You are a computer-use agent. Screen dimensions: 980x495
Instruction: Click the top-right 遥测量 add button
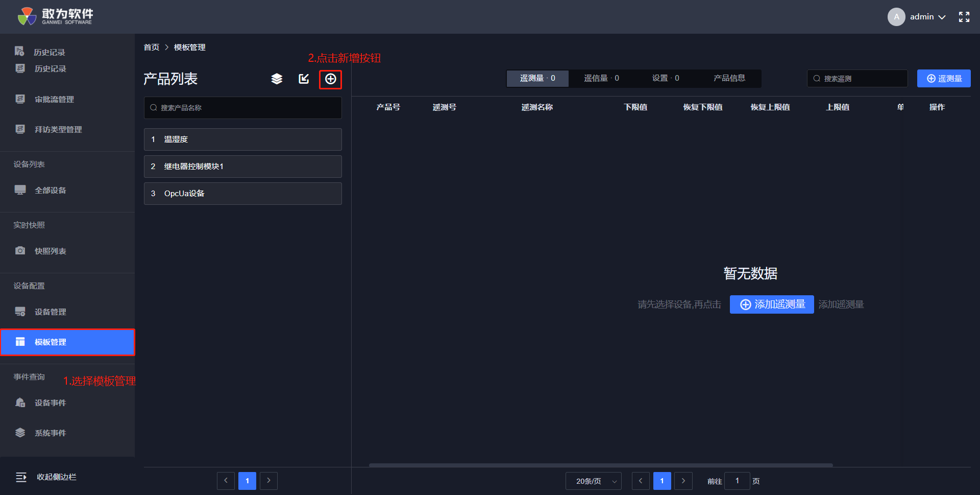pos(943,79)
